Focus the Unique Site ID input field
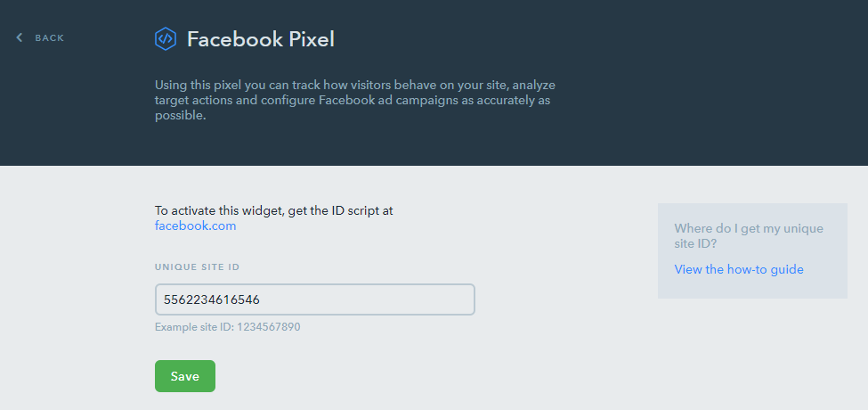868x410 pixels. [x=315, y=299]
